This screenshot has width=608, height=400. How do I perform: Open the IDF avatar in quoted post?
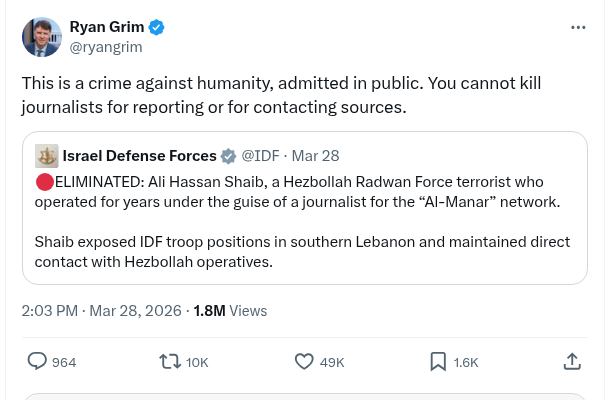pos(47,156)
